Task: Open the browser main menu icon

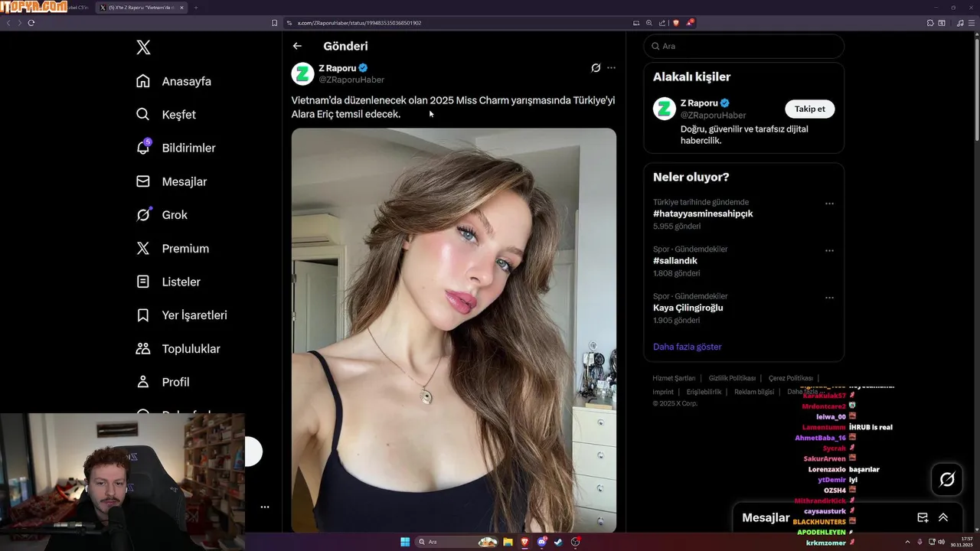Action: 972,23
